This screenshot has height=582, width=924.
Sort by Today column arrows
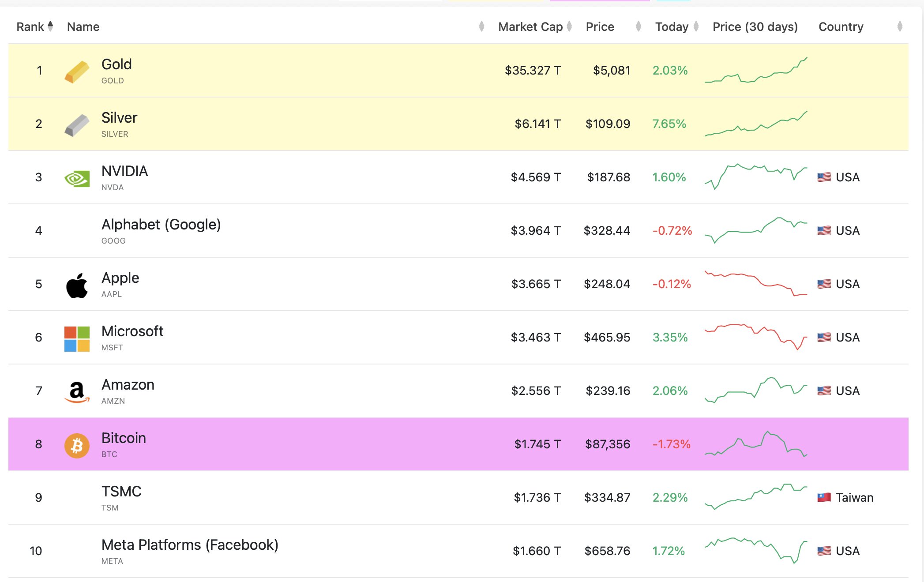point(696,26)
